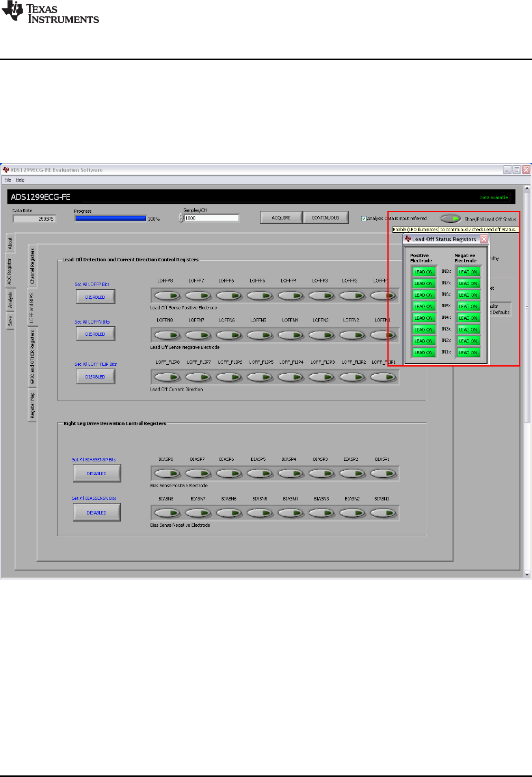Click DISABLED button under Set All LOFFP Bits
The image size is (532, 777).
point(96,297)
